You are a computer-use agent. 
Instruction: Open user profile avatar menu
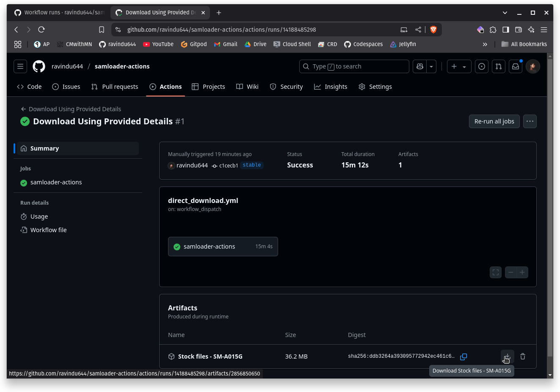coord(533,66)
